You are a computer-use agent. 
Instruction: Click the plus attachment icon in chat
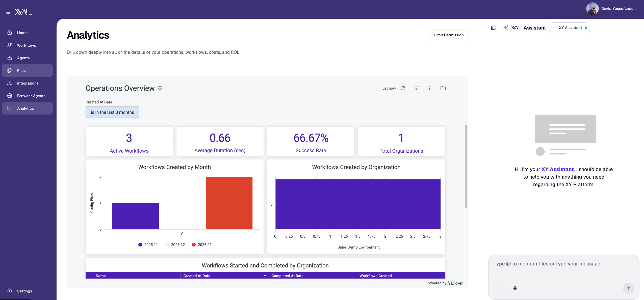tap(500, 288)
